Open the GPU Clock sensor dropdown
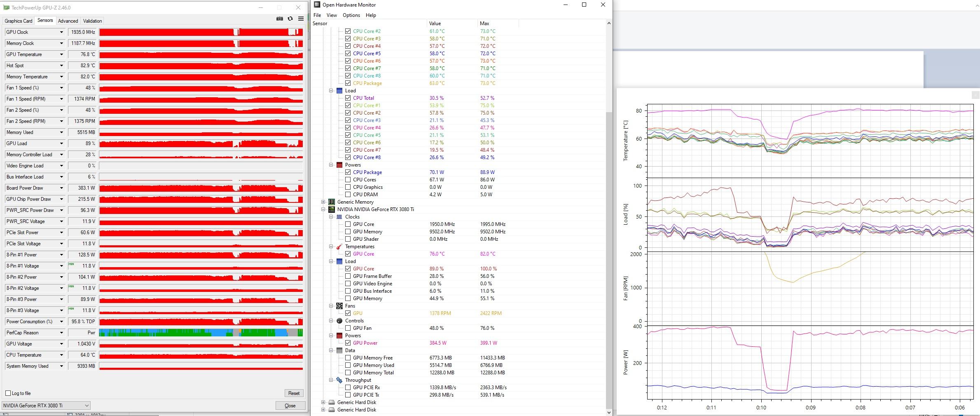980x416 pixels. (61, 32)
